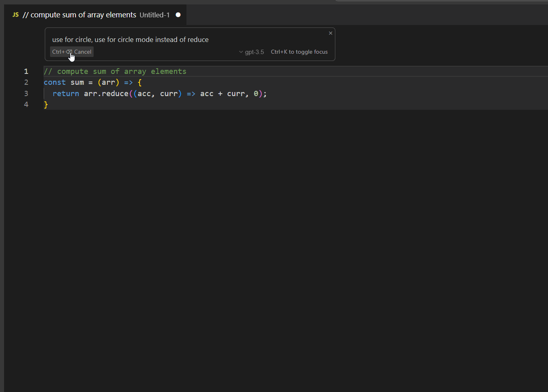The width and height of the screenshot is (548, 392).
Task: Click the prompt text about circle mode
Action: (x=130, y=40)
